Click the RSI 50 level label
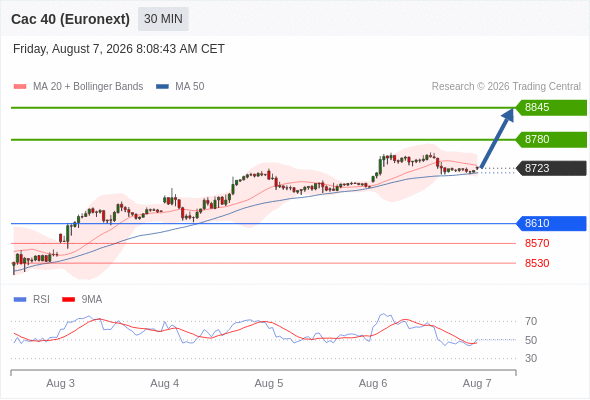This screenshot has height=400, width=590. (531, 340)
